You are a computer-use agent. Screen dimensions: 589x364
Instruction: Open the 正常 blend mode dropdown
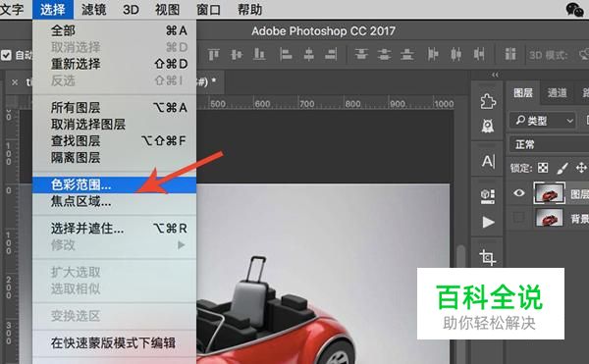(549, 144)
